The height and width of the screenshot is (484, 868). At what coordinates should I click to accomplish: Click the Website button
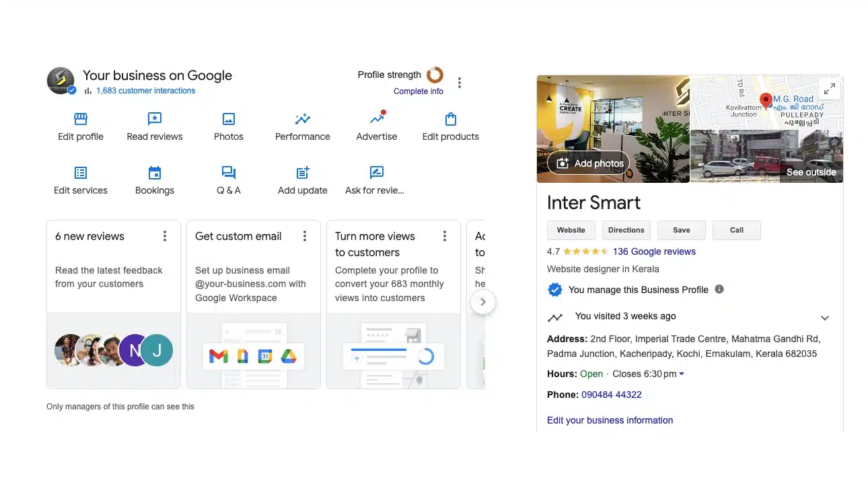(571, 230)
